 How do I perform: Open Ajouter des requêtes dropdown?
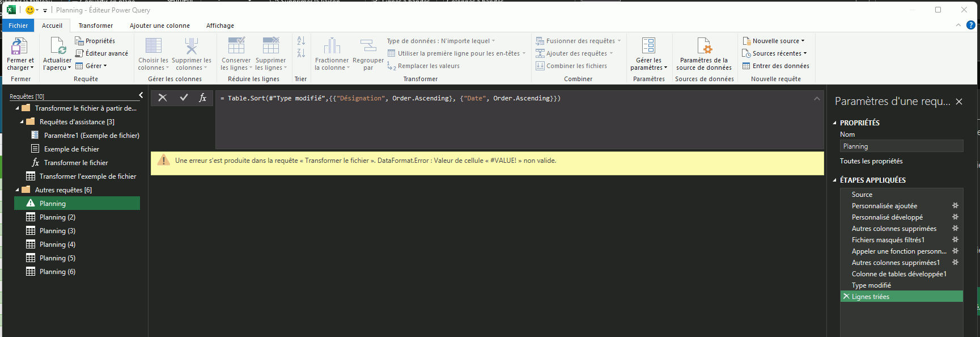click(x=574, y=53)
